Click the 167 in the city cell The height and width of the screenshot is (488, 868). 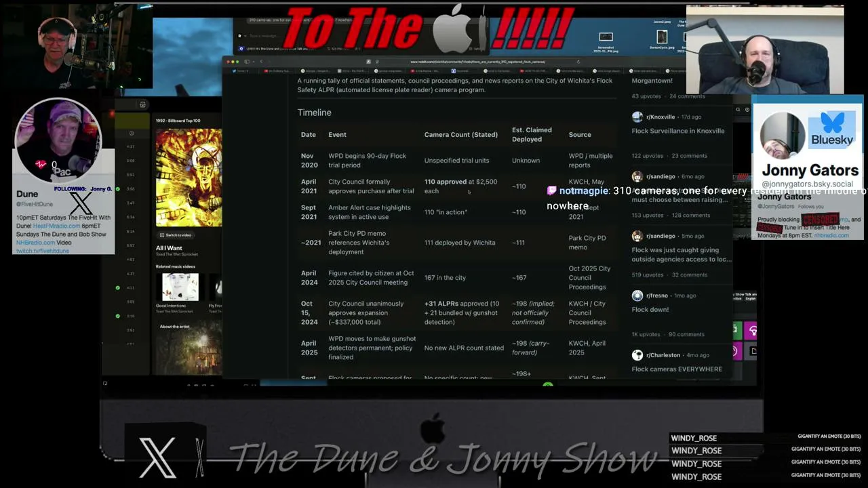[x=445, y=278]
